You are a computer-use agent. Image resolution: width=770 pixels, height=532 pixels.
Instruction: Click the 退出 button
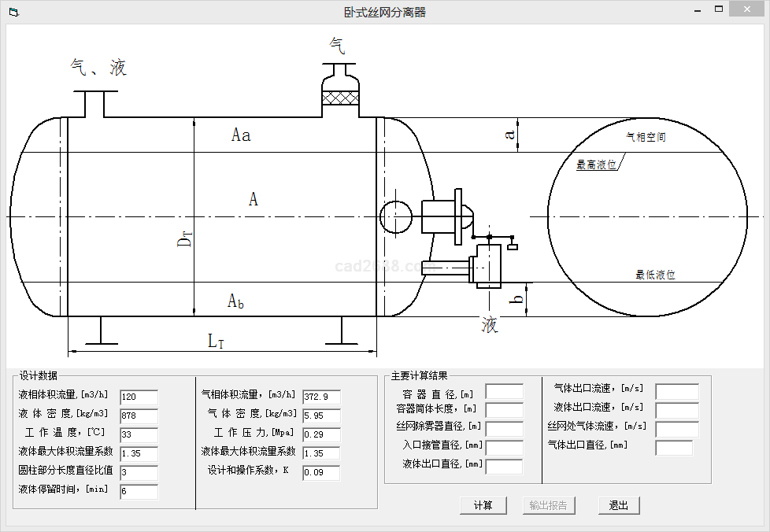pos(619,505)
